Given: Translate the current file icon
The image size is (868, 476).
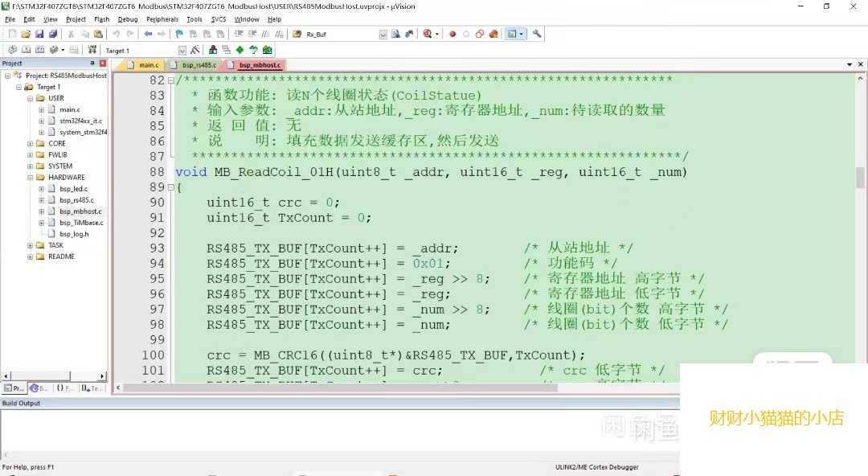Looking at the screenshot, I should (12, 50).
